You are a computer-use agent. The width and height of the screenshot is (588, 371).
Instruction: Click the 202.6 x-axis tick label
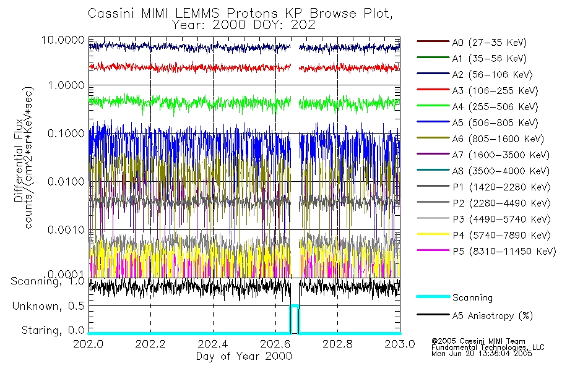pos(275,344)
